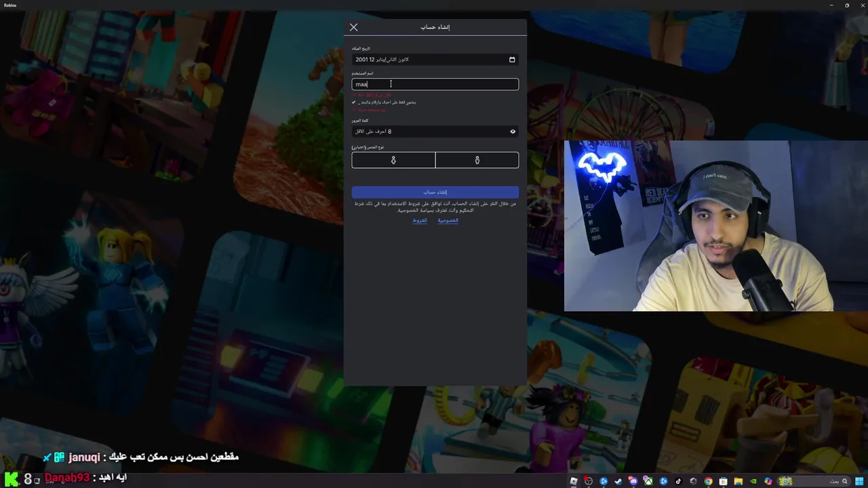Open the NVIDIA app from the taskbar
Image resolution: width=868 pixels, height=488 pixels.
point(753,481)
